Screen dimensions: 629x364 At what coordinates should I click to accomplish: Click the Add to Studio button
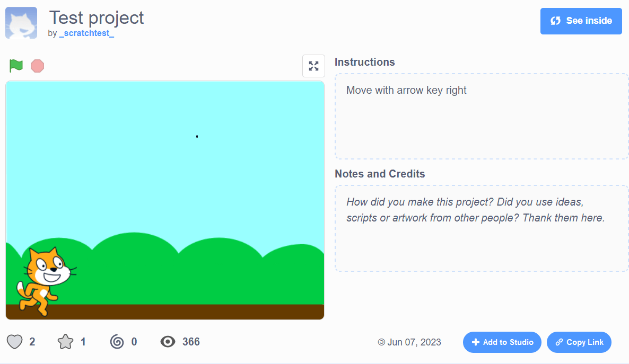point(502,342)
